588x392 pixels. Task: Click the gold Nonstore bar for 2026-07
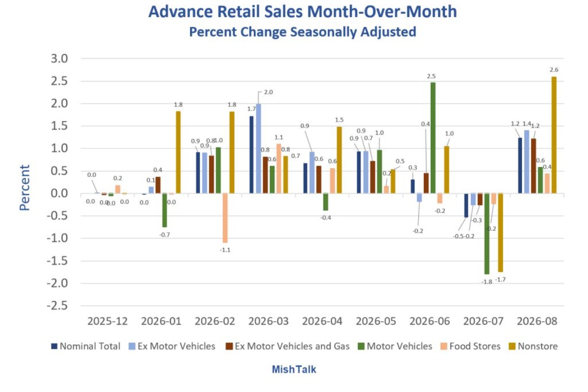500,233
